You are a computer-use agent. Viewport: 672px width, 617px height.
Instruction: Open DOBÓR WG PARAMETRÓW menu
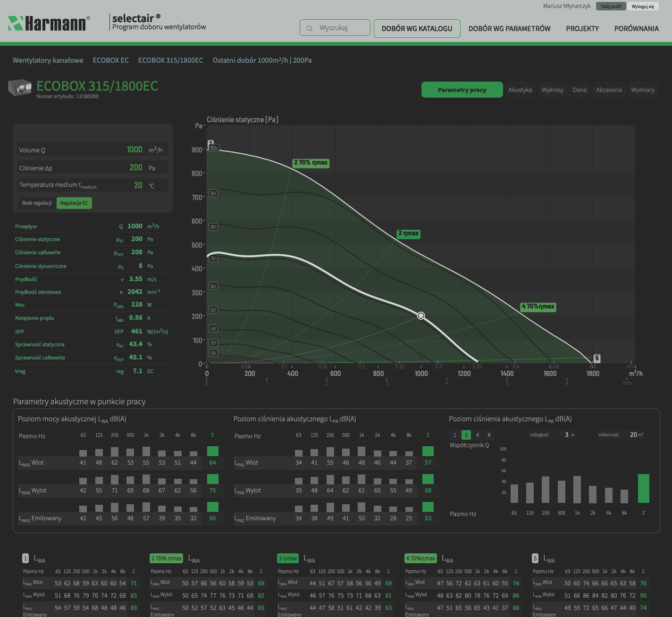point(510,28)
